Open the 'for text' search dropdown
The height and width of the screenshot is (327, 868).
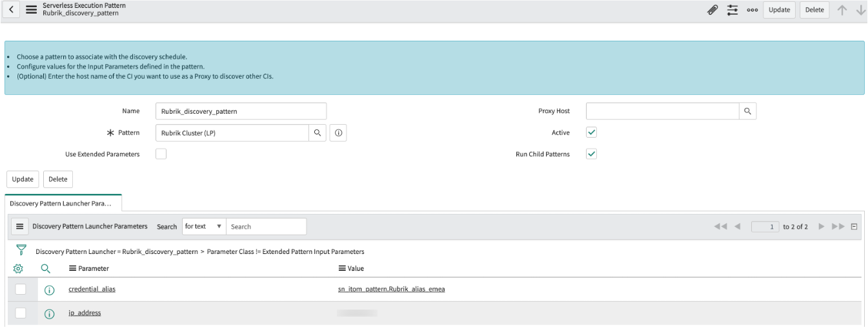203,226
